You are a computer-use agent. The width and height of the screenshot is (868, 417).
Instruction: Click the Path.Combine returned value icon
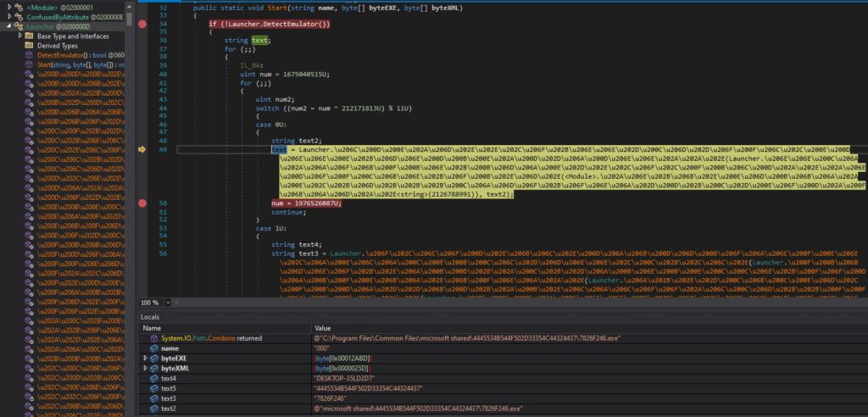[154, 338]
